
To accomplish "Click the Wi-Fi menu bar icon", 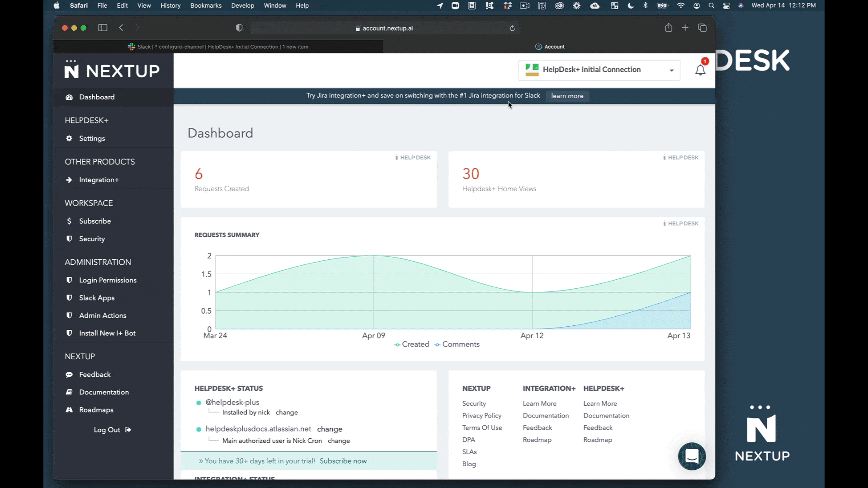I will (x=681, y=5).
